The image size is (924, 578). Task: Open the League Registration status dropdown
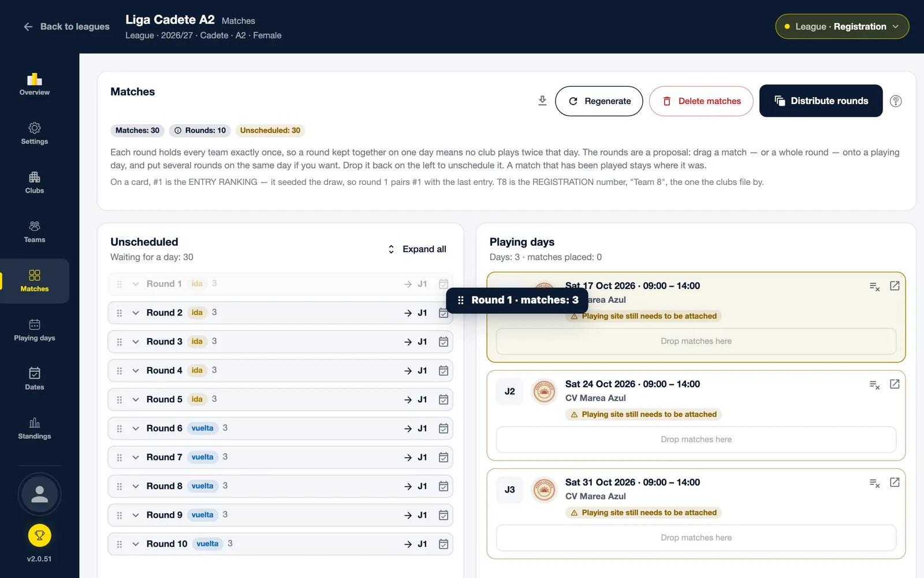click(x=842, y=27)
